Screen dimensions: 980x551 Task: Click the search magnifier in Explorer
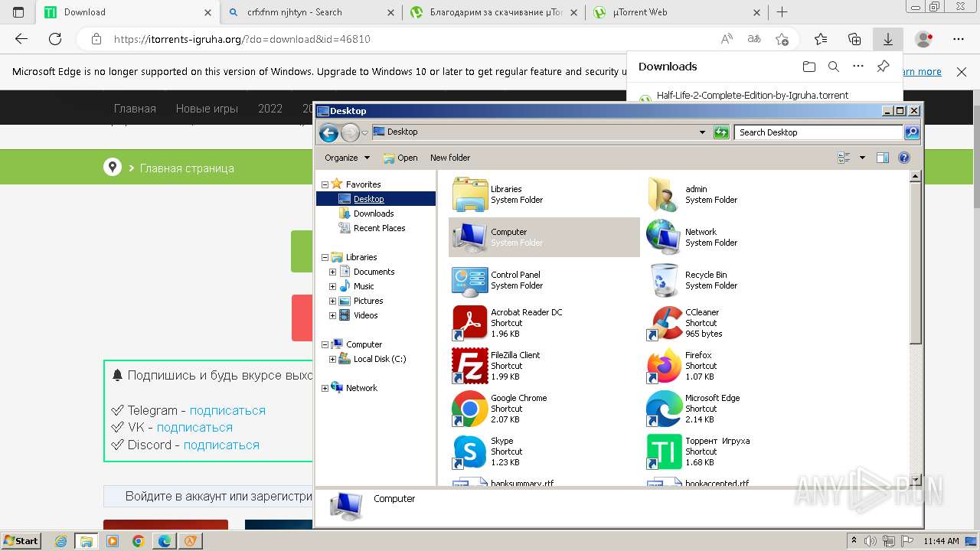pos(912,132)
